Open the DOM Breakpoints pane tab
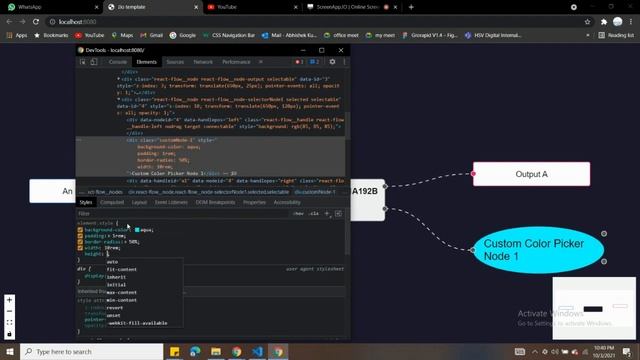This screenshot has height=360, width=640. click(215, 202)
